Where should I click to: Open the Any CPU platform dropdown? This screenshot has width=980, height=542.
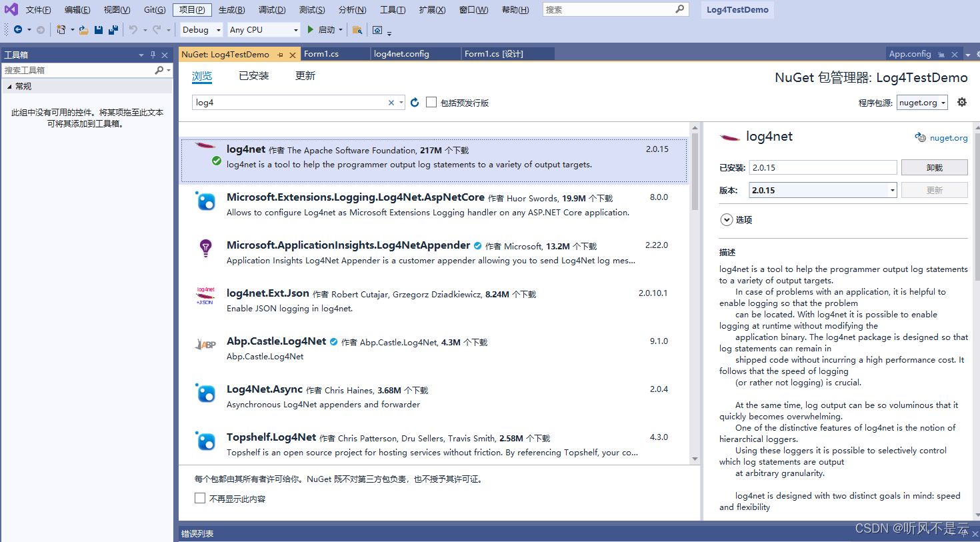click(x=264, y=29)
